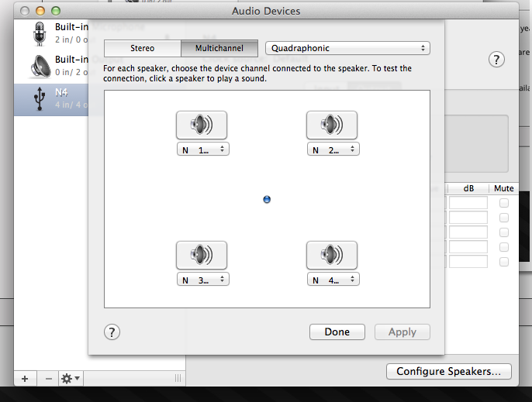The height and width of the screenshot is (402, 532).
Task: Click the third dB value field
Action: coord(468,232)
